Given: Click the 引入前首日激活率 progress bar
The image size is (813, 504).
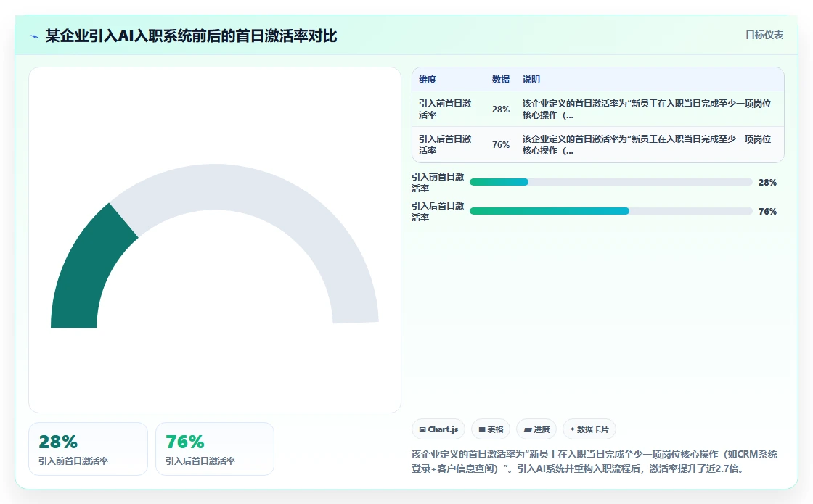Looking at the screenshot, I should click(x=610, y=182).
